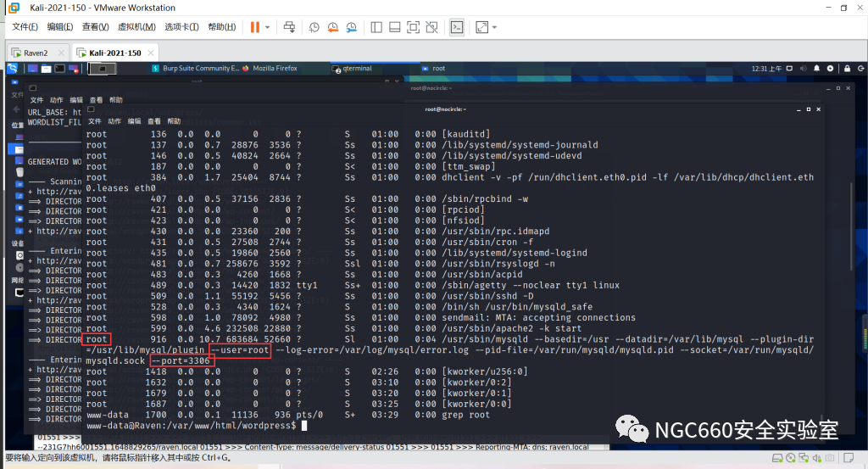Open 查看 menu in front terminal window
This screenshot has width=868, height=469.
[154, 121]
